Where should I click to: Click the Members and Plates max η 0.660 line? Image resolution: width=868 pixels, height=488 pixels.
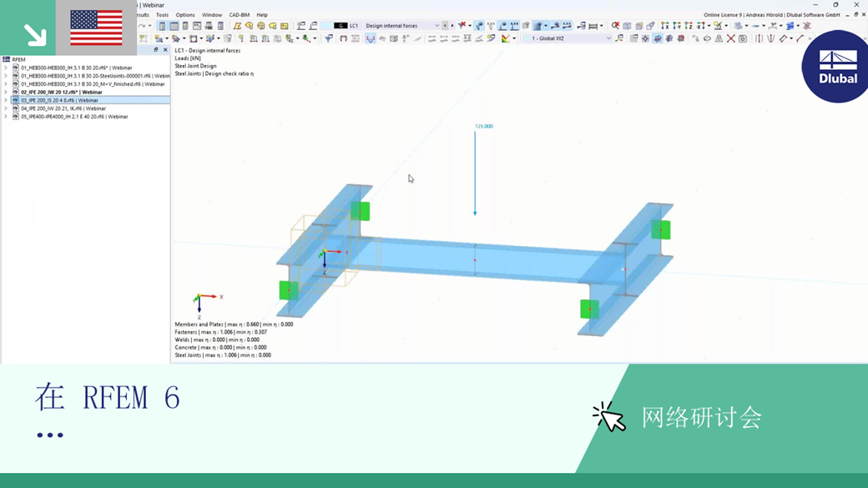[235, 324]
